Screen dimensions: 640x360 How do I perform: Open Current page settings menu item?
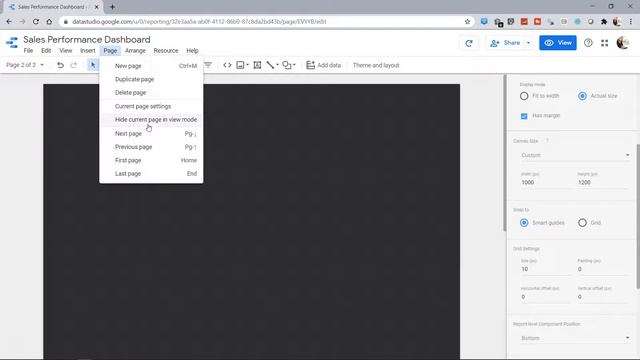coord(151,106)
